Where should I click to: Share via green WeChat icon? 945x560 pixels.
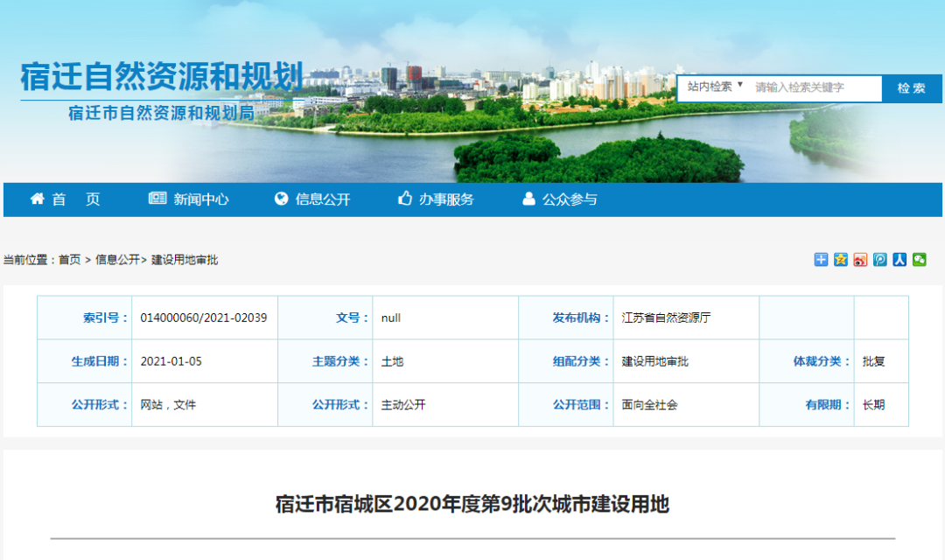(919, 260)
